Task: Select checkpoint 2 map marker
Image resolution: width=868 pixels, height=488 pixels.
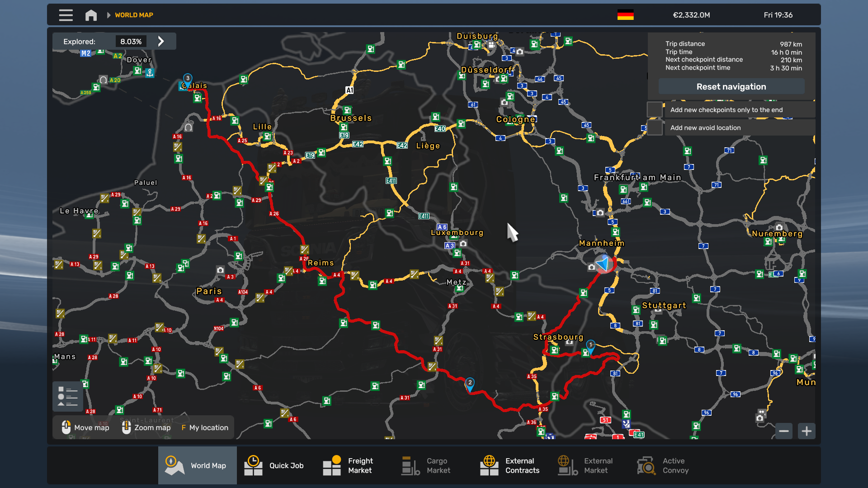Action: point(470,384)
